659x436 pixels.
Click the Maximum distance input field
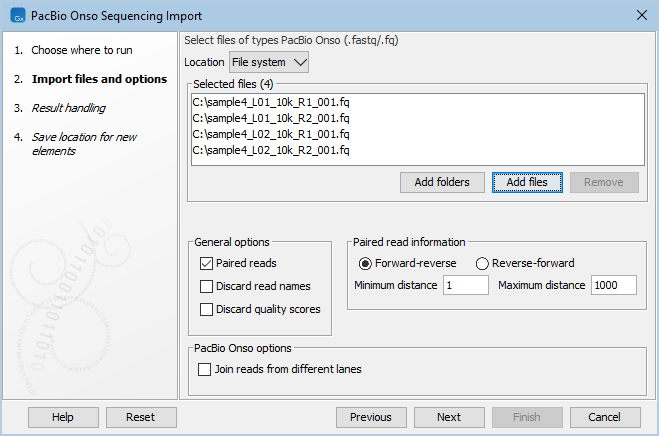(618, 286)
